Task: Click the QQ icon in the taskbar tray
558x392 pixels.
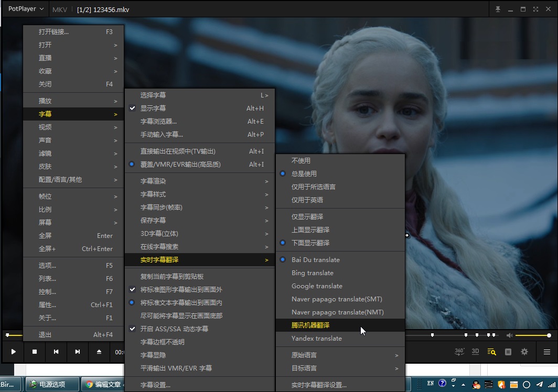Action: click(x=476, y=385)
